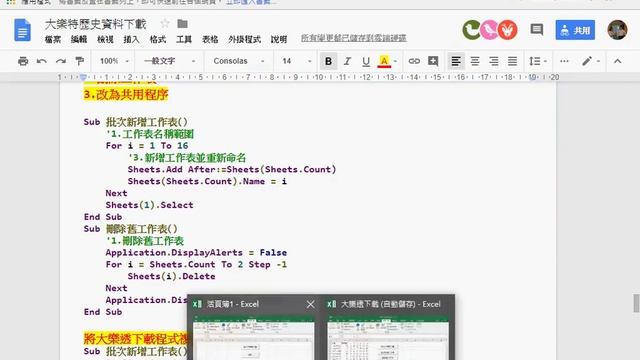Click the Undo icon
Viewport: 640px width, 360px height.
(x=42, y=61)
